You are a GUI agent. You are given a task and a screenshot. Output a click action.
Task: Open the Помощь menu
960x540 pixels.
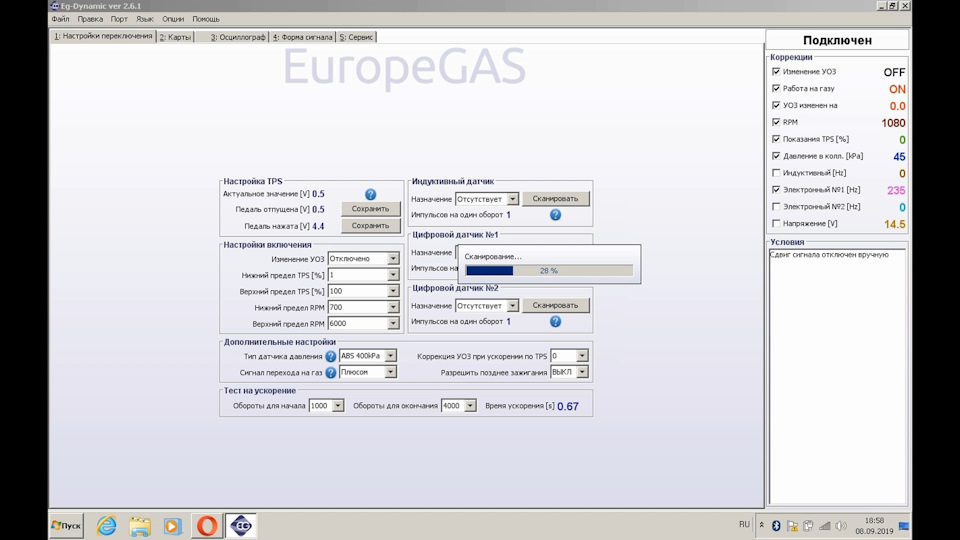206,19
